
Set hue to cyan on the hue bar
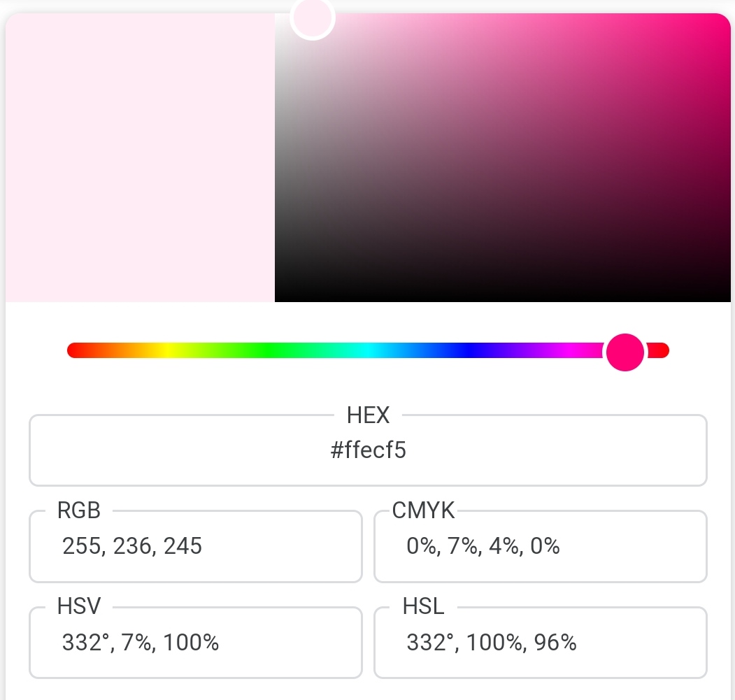pyautogui.click(x=369, y=350)
